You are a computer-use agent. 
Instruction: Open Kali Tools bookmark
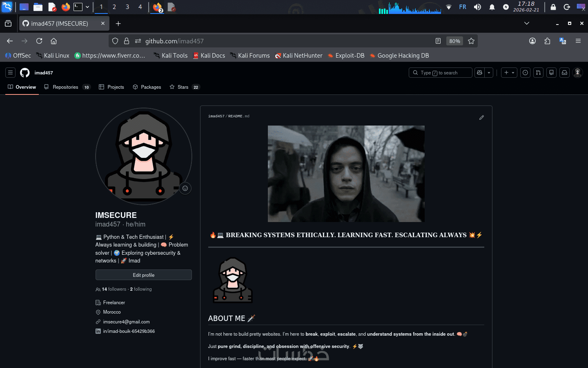point(170,56)
